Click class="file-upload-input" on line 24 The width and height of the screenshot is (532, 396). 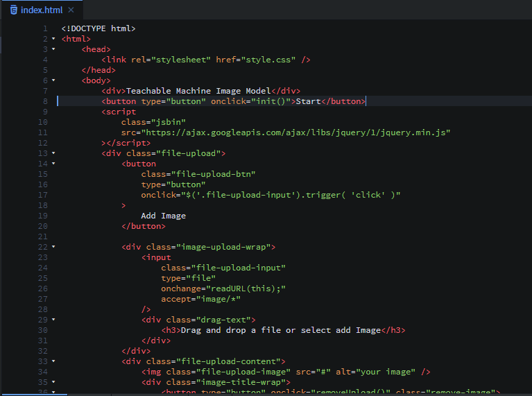(x=223, y=268)
